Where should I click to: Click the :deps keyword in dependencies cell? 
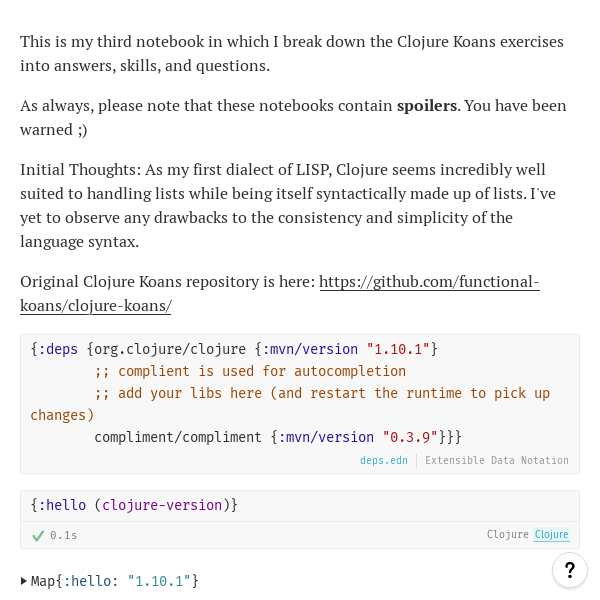[58, 349]
